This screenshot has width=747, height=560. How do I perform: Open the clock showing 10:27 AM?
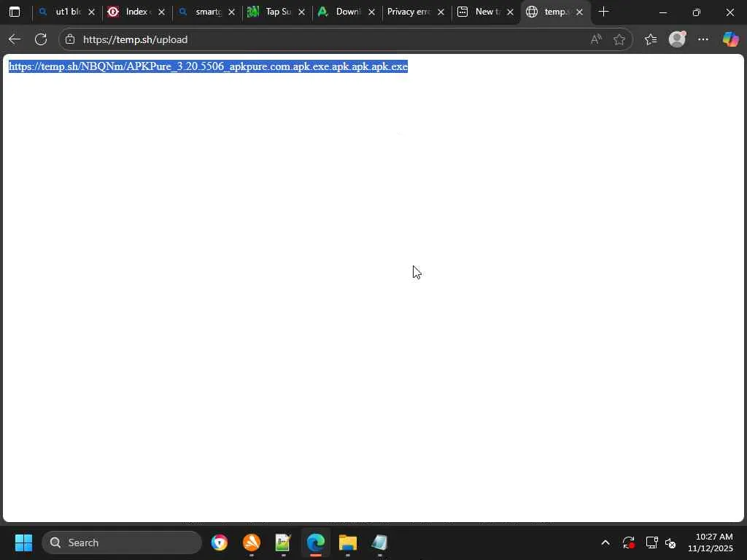pyautogui.click(x=711, y=542)
